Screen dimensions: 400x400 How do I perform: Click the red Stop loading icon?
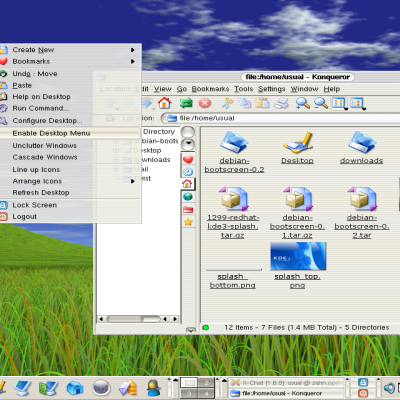[x=205, y=103]
